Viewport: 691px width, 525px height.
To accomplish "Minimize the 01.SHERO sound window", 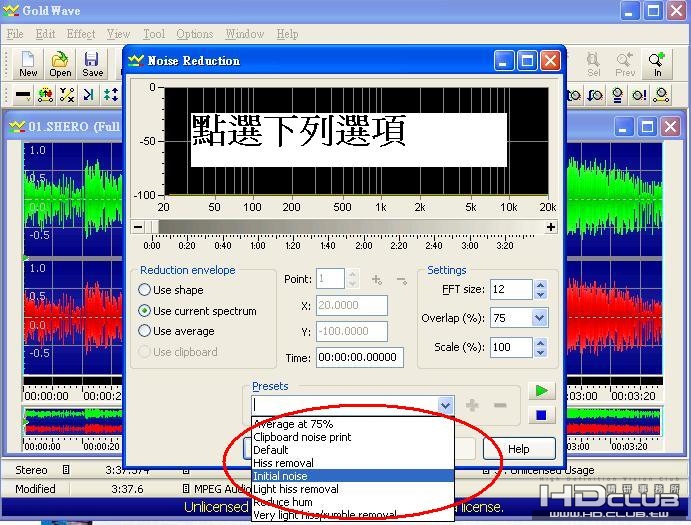I will (x=623, y=127).
